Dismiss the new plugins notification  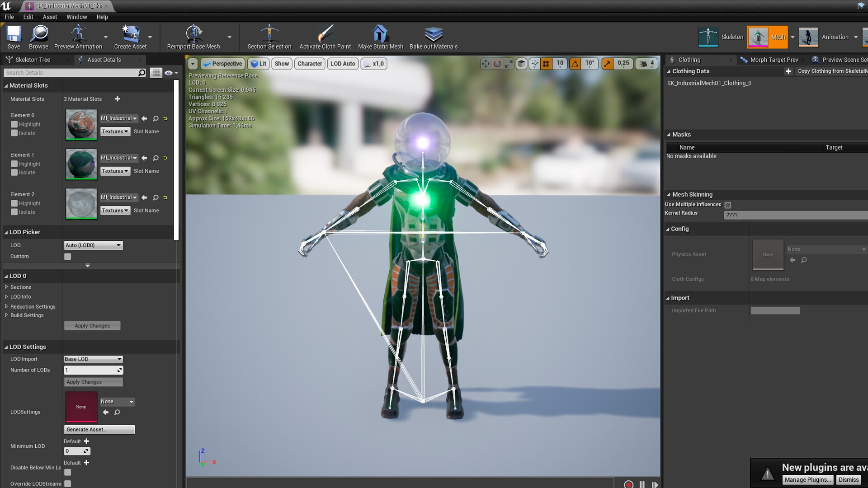coord(848,480)
